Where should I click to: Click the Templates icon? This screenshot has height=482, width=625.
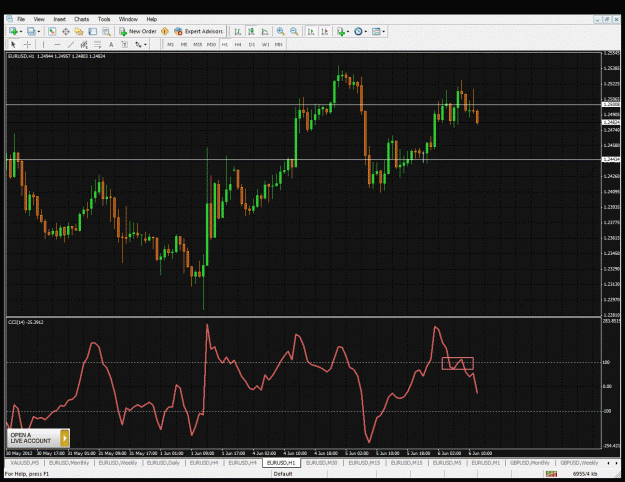point(376,31)
